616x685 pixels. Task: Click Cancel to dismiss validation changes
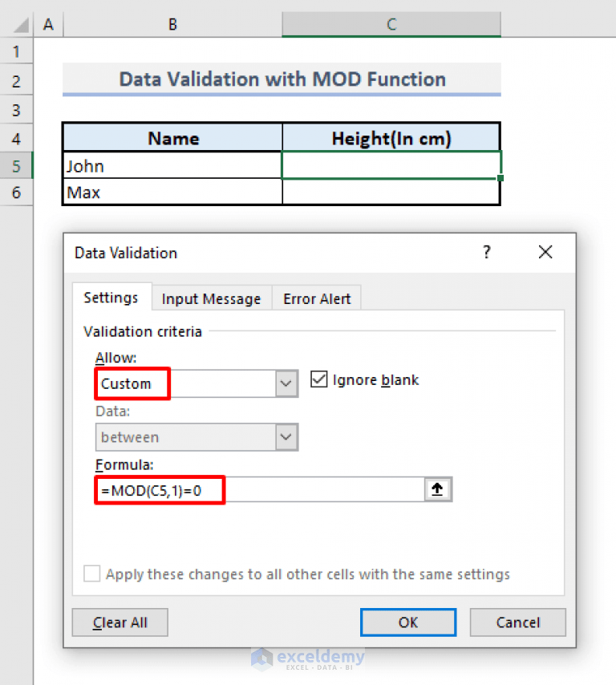click(x=517, y=622)
